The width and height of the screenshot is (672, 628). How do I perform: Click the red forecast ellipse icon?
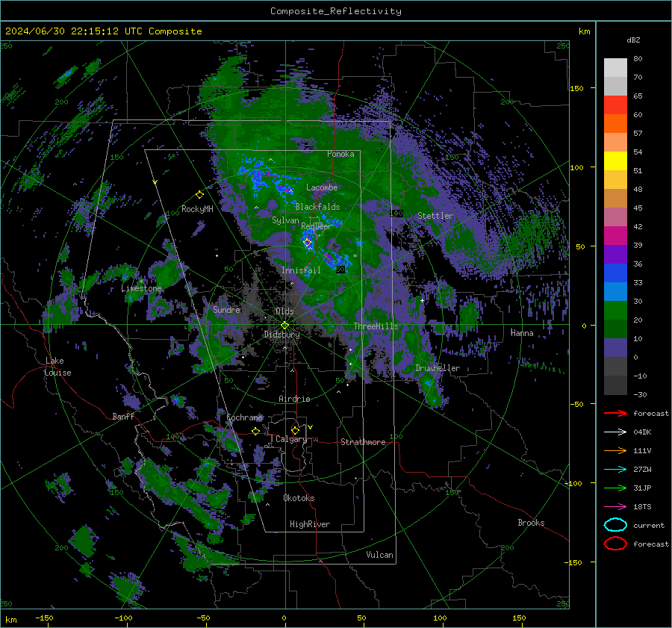[615, 544]
